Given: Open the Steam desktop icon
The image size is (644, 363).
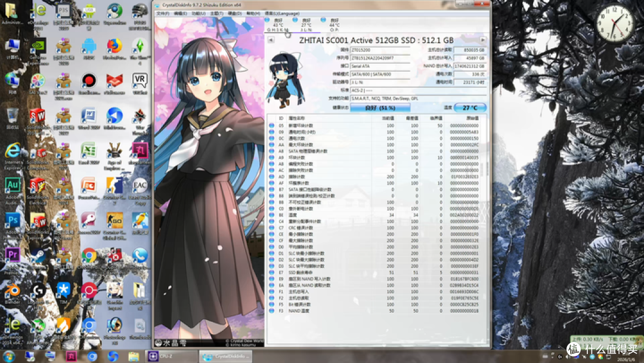Looking at the screenshot, I should (x=38, y=258).
